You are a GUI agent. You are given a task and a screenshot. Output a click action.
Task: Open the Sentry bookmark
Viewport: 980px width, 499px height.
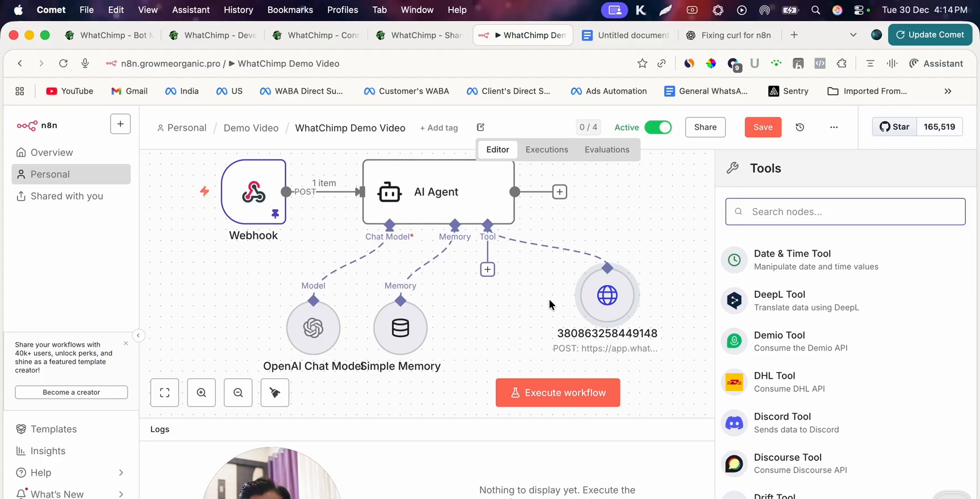788,91
